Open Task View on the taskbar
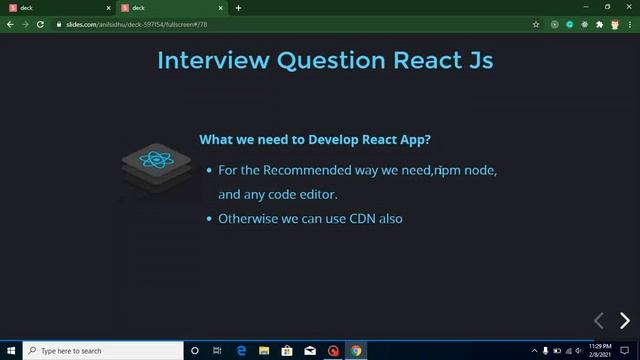Viewport: 640px width, 360px height. 217,351
